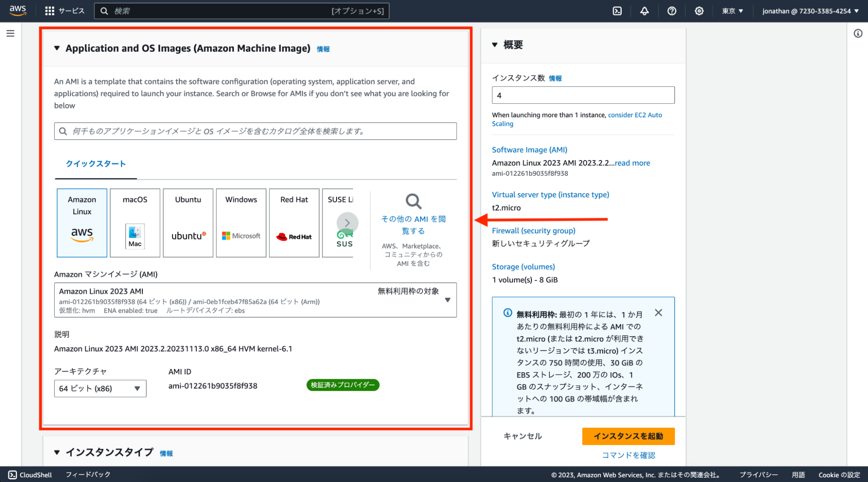Screen dimensions: 868x482
Task: Select the Ubuntu AMI tile
Action: point(188,223)
